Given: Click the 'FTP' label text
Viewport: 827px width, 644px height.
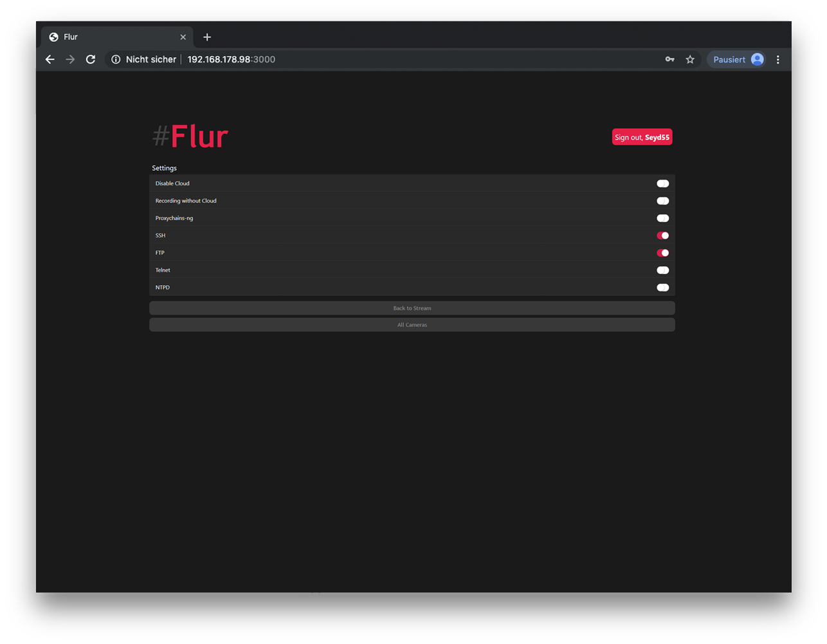Looking at the screenshot, I should coord(160,253).
